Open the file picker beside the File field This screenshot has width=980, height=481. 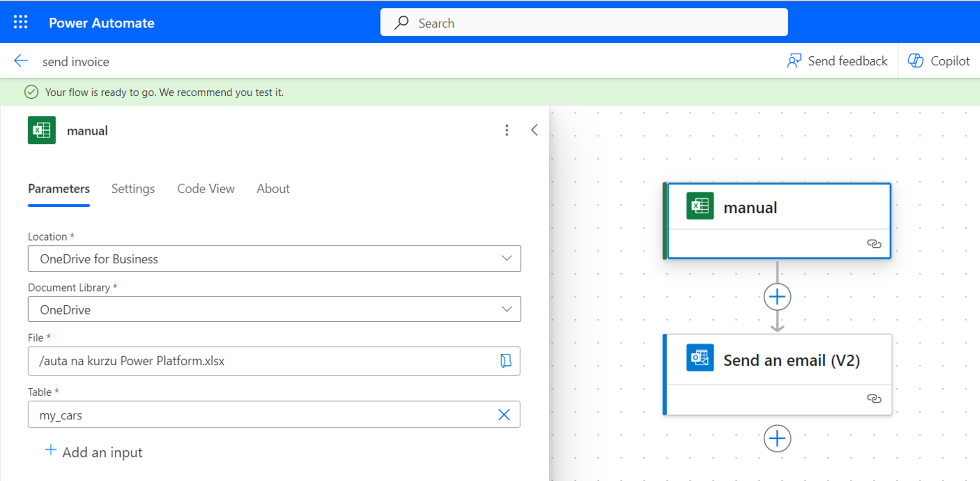(x=505, y=361)
